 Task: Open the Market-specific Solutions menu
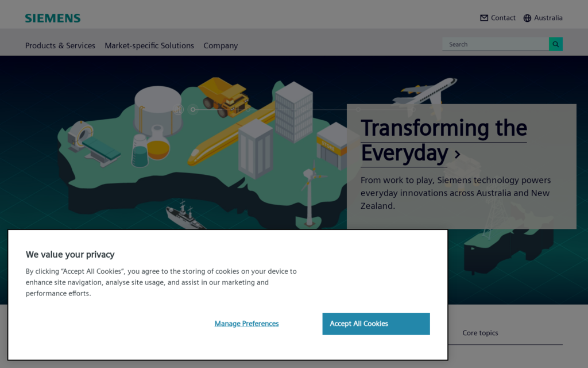click(x=149, y=45)
